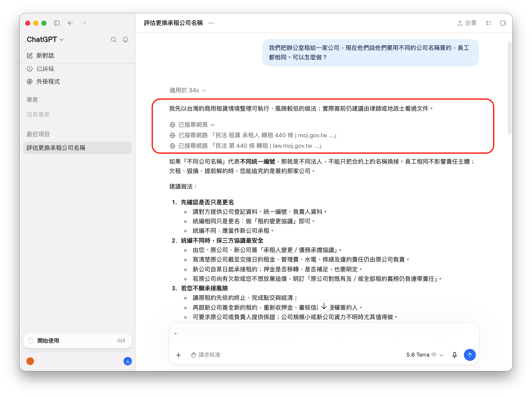This screenshot has height=397, width=532.
Task: Click the 建議做法： text
Action: tap(184, 186)
